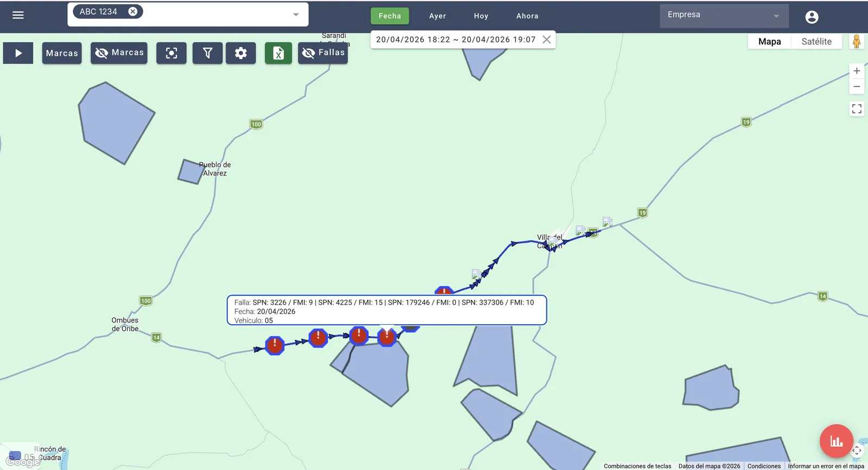Screen dimensions: 868x470
Task: Click the Pueblo de Alvarez map label
Action: 215,169
